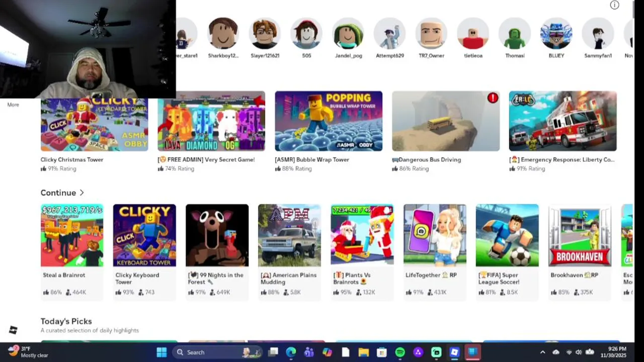Click the taskbar Search box

217,352
